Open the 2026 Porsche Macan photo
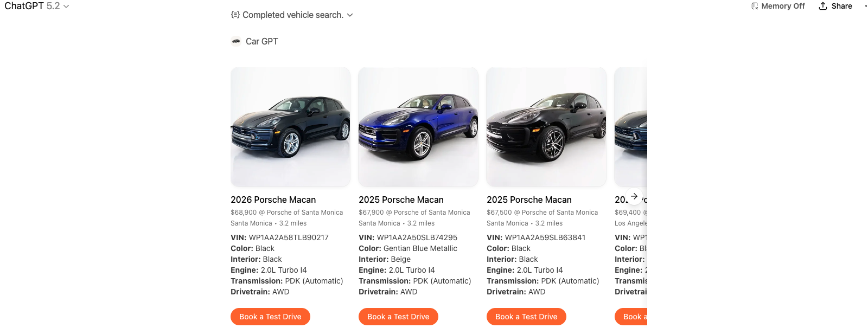868x328 pixels. click(290, 127)
